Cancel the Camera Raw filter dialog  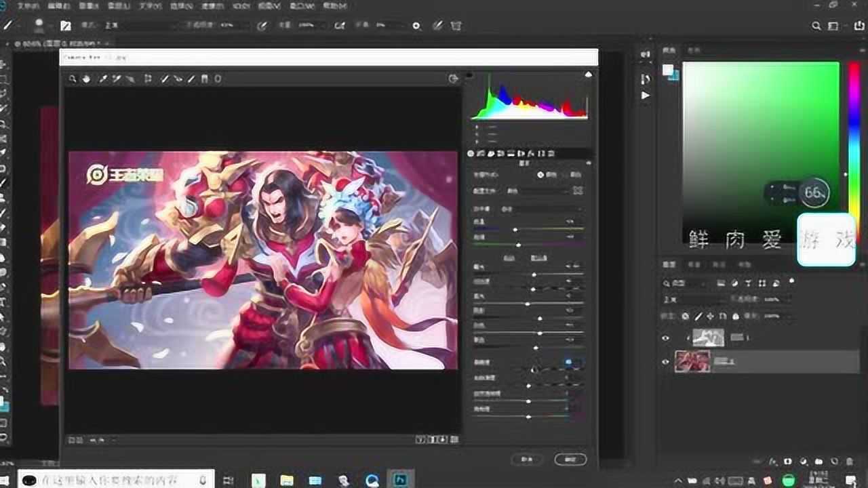tap(527, 459)
